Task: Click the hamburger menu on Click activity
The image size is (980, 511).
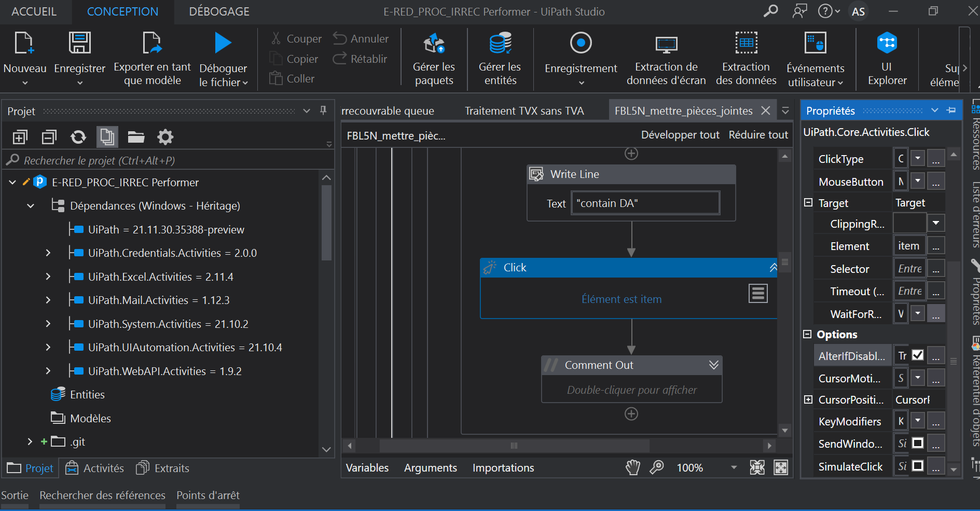Action: point(758,294)
